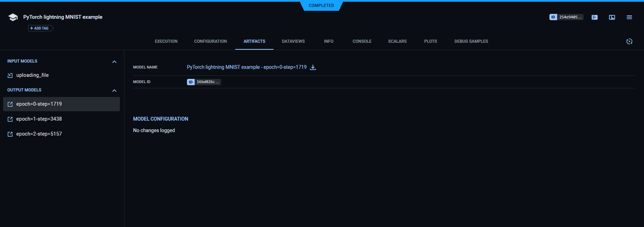Screen dimensions: 644x227
Task: Select the epoch=0-step=1719 output model
Action: click(x=39, y=104)
